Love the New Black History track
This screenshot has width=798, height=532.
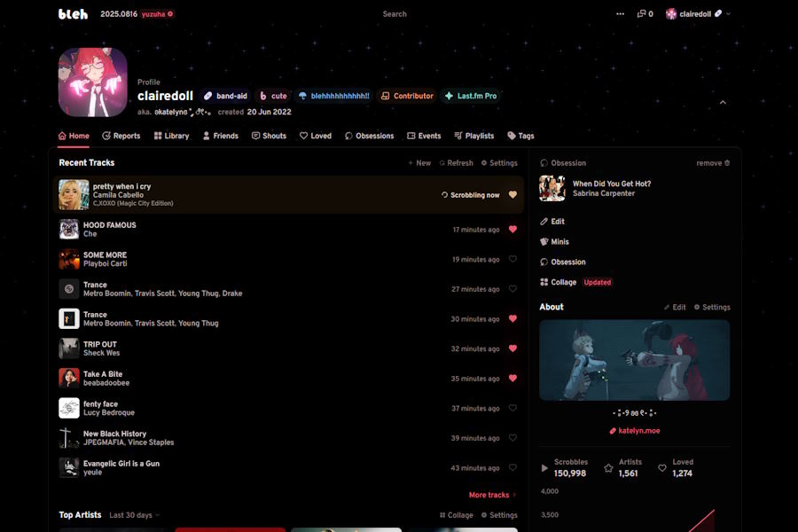point(512,438)
